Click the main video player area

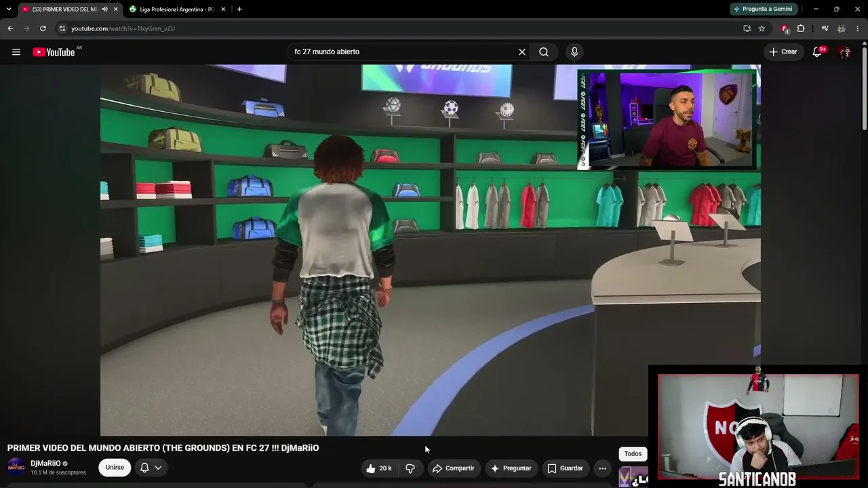coord(431,250)
